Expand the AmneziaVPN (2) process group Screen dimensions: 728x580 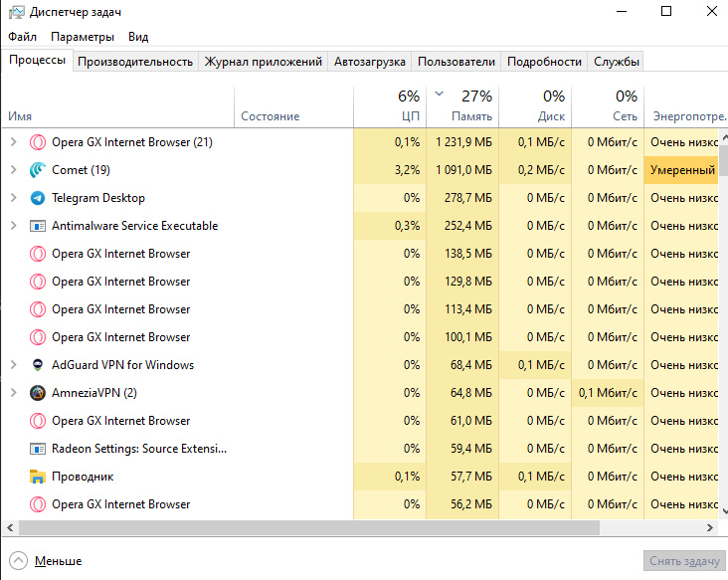pos(13,393)
